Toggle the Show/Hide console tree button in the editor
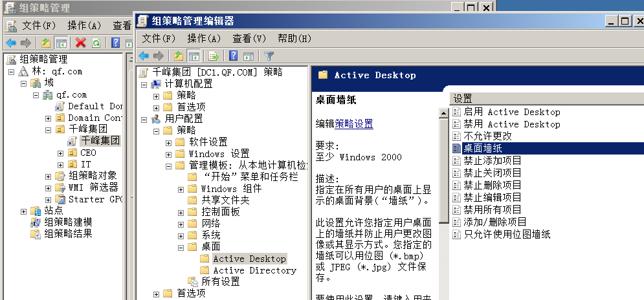 point(194,56)
